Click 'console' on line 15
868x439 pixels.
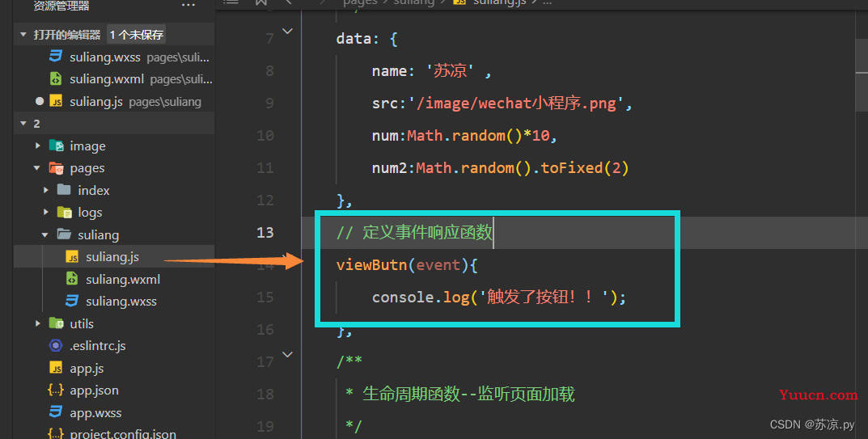(x=402, y=298)
